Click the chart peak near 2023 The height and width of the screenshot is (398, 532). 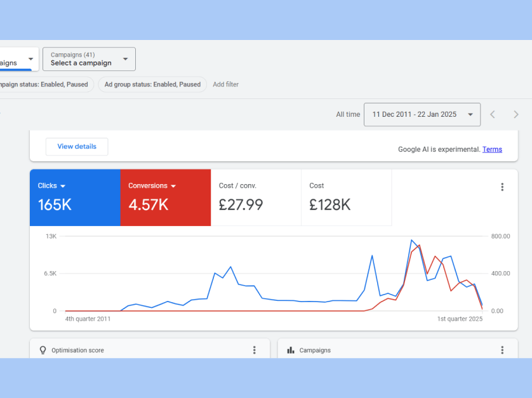(x=412, y=241)
